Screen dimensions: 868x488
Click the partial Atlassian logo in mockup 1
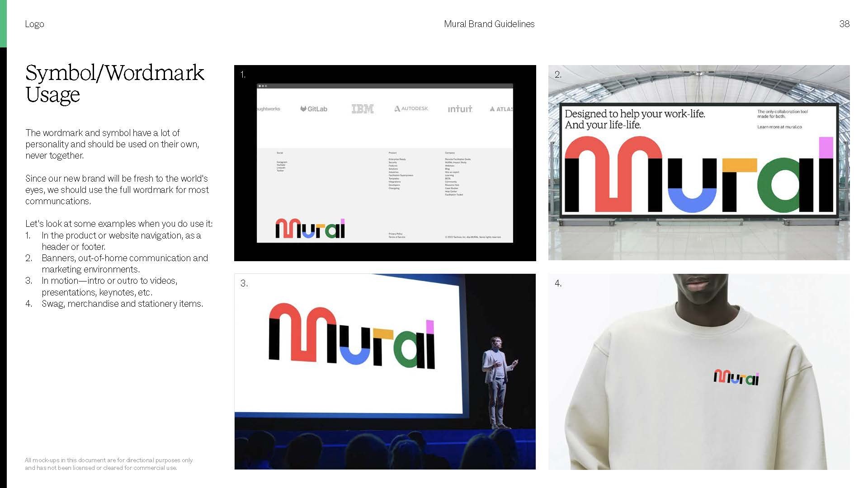coord(501,109)
